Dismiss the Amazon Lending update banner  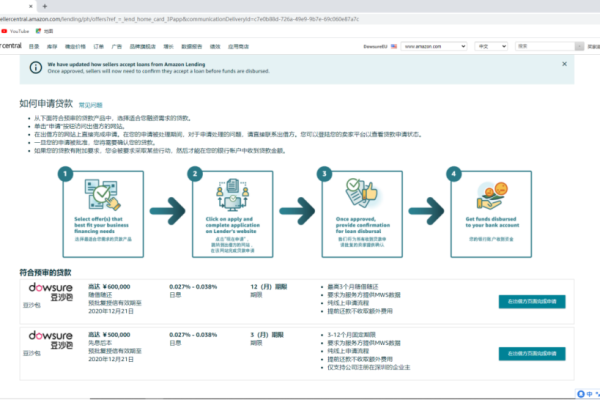[564, 64]
